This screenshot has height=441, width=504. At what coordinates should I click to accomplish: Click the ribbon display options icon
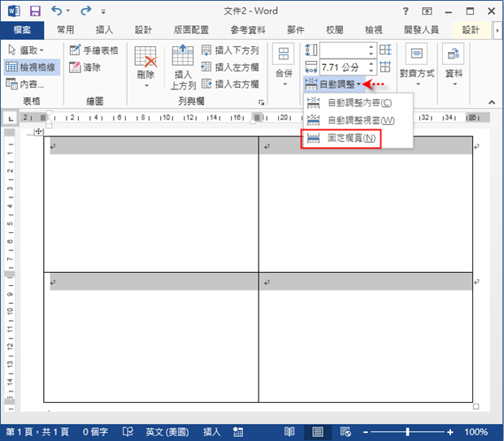pyautogui.click(x=427, y=11)
